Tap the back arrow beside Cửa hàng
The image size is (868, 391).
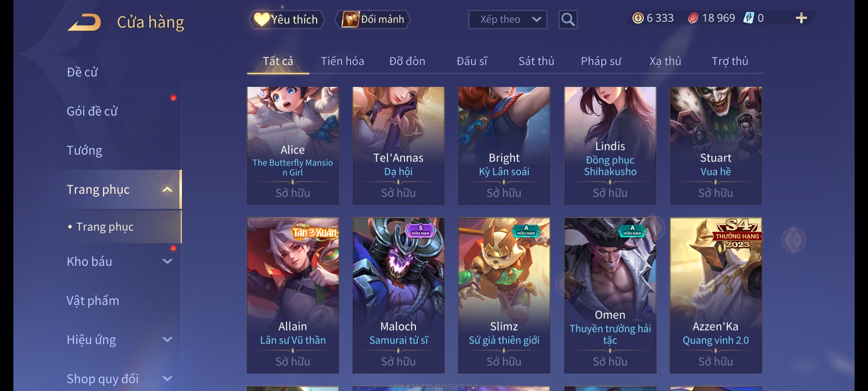click(84, 22)
